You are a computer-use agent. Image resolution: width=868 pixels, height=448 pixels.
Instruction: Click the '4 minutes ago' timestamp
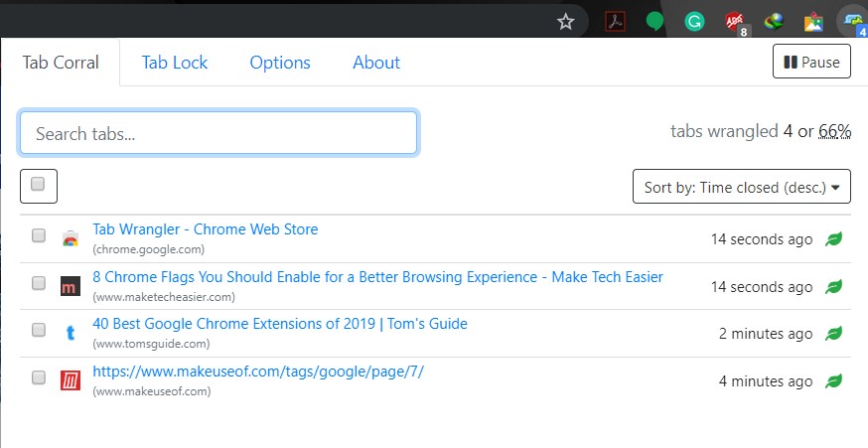766,381
